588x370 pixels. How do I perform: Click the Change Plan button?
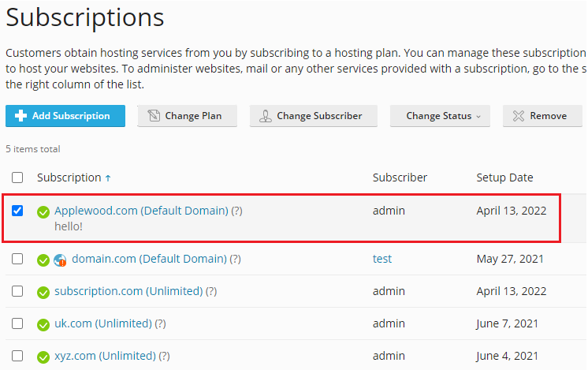pyautogui.click(x=188, y=116)
